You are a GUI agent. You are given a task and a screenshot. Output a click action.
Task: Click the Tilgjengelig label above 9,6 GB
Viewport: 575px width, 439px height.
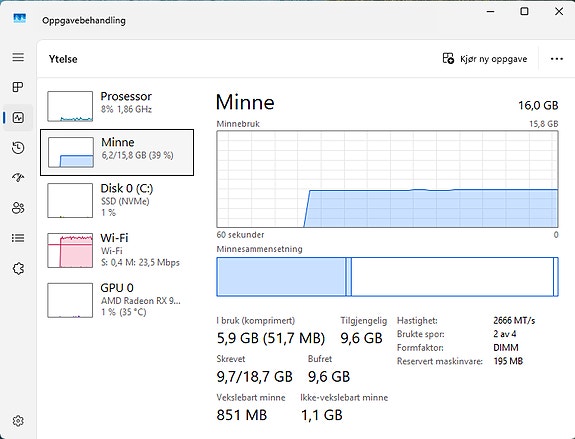click(363, 321)
